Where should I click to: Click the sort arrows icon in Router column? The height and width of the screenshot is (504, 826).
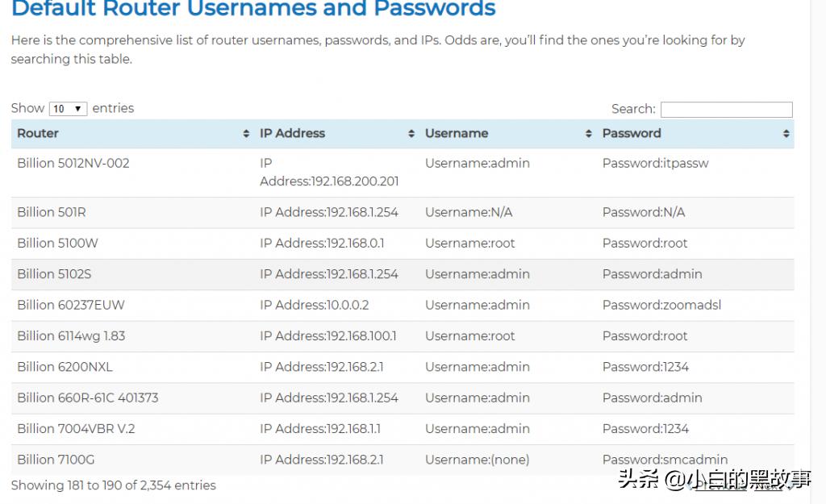pos(246,134)
